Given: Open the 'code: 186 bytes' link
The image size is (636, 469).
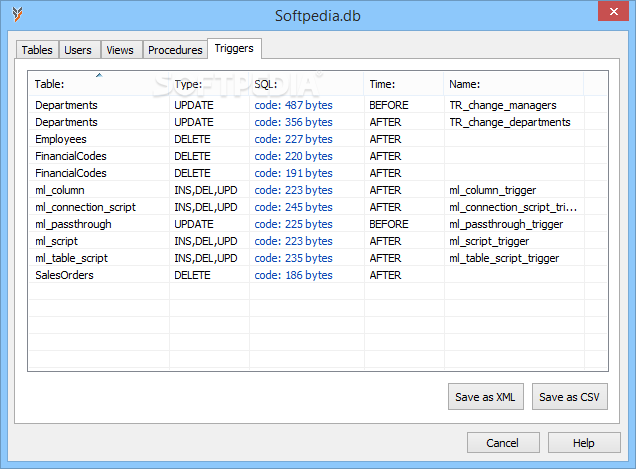Looking at the screenshot, I should coord(293,275).
